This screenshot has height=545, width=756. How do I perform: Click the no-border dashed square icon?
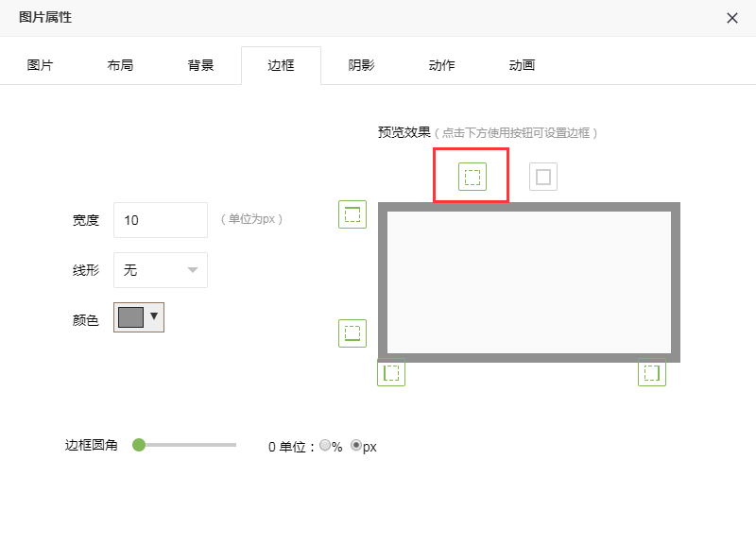coord(472,177)
